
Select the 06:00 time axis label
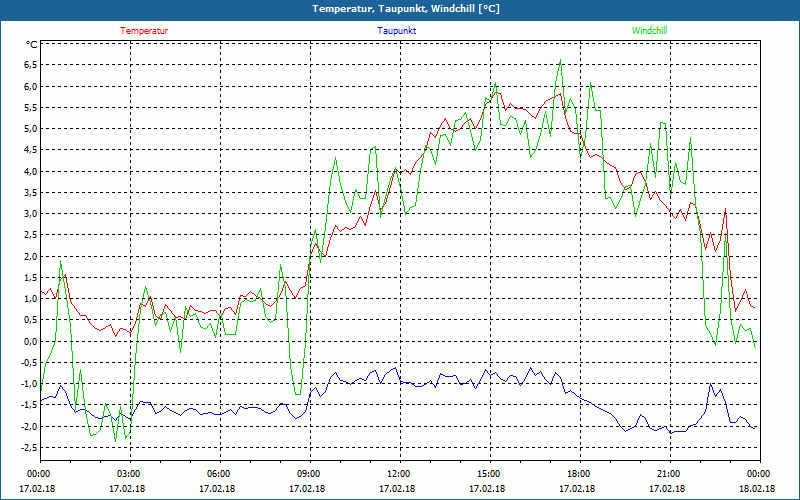(x=218, y=473)
